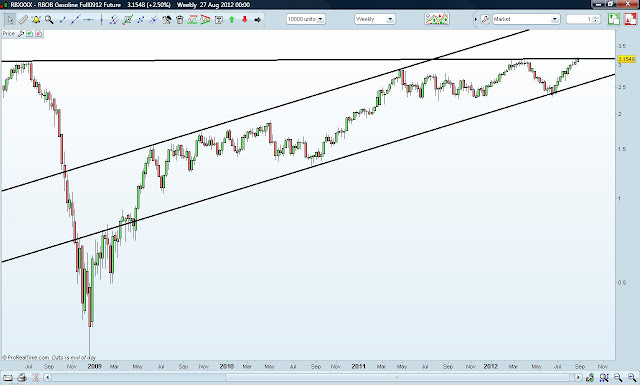Click the scroll right arrow of timeline scrollbar
Image resolution: width=640 pixels, height=385 pixels.
point(578,378)
